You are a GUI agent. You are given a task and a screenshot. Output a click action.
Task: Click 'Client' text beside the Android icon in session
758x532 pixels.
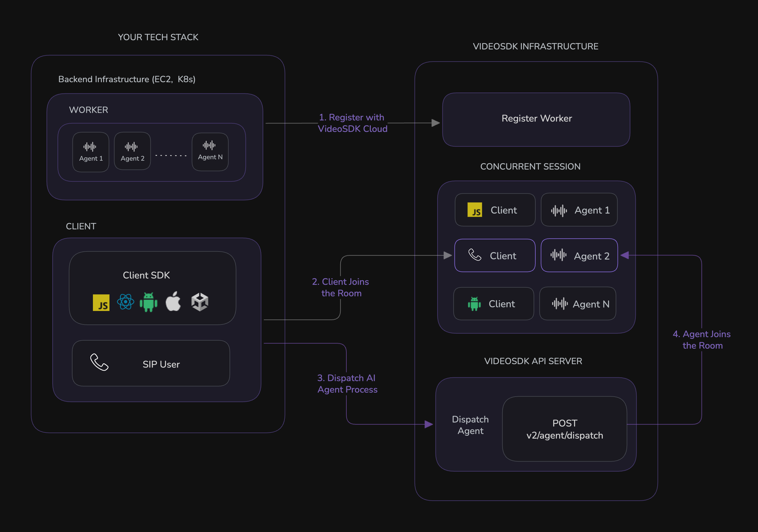tap(502, 304)
